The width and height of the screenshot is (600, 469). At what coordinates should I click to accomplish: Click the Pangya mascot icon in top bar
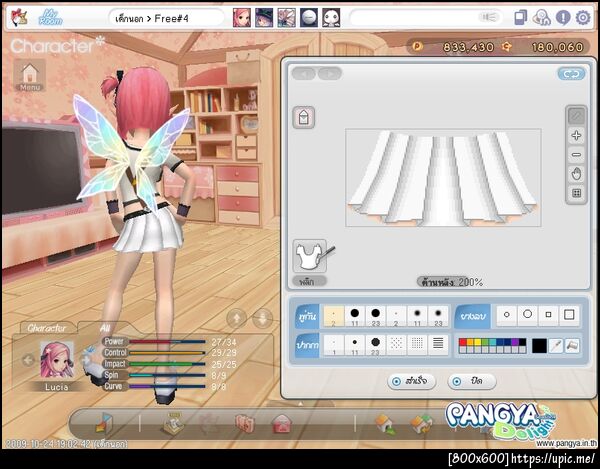(18, 18)
